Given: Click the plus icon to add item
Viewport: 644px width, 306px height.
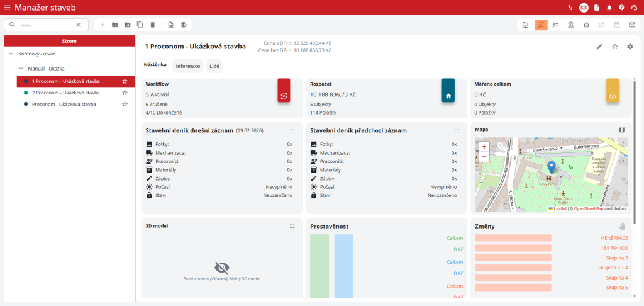Looking at the screenshot, I should coord(103,25).
